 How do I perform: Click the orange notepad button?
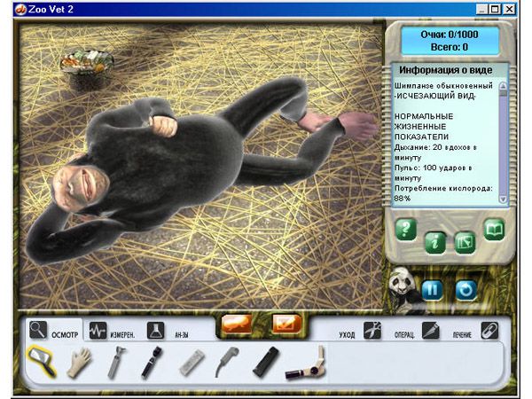coord(286,325)
